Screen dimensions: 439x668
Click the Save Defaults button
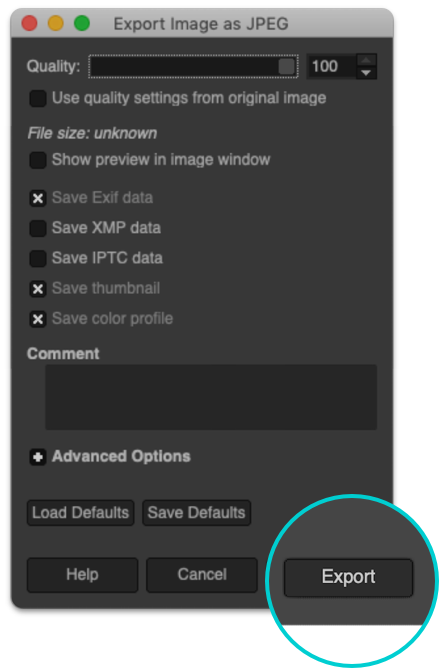196,513
